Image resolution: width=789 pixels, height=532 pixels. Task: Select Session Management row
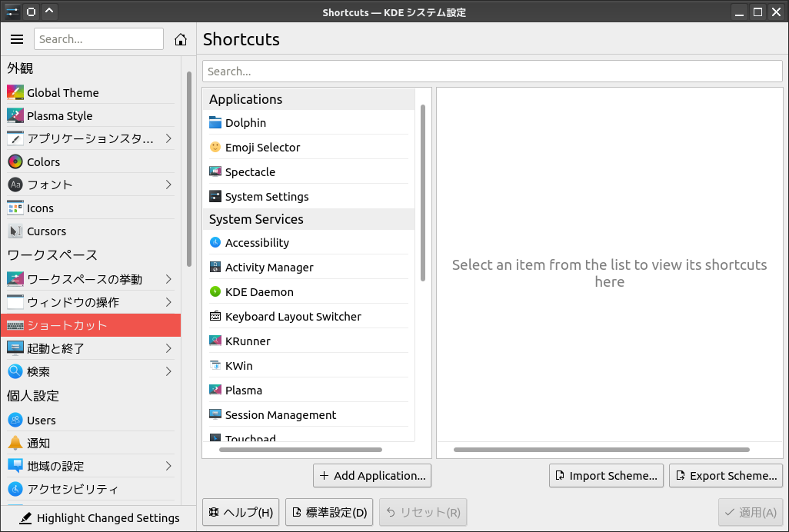tap(309, 415)
